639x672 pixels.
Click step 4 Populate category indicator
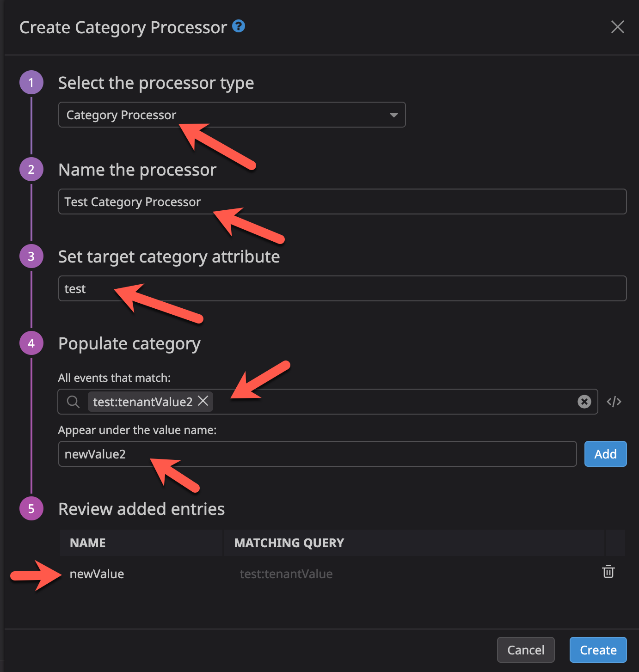click(31, 343)
